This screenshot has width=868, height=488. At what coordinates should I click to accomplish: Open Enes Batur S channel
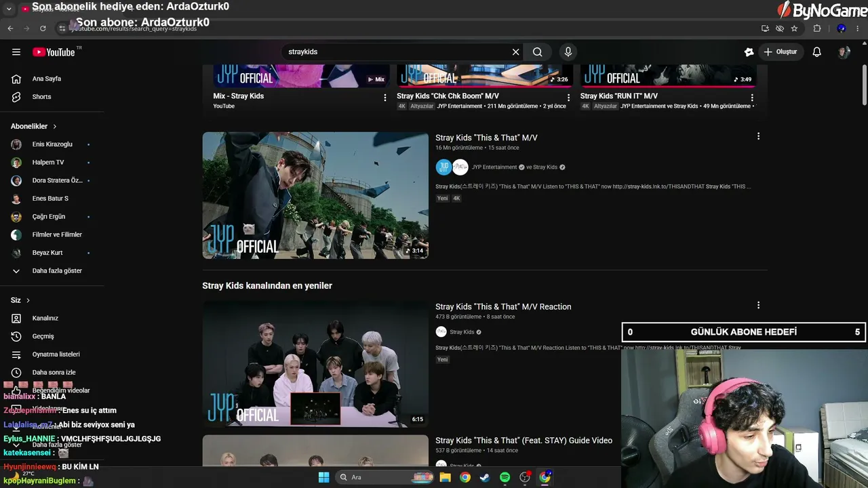point(50,199)
